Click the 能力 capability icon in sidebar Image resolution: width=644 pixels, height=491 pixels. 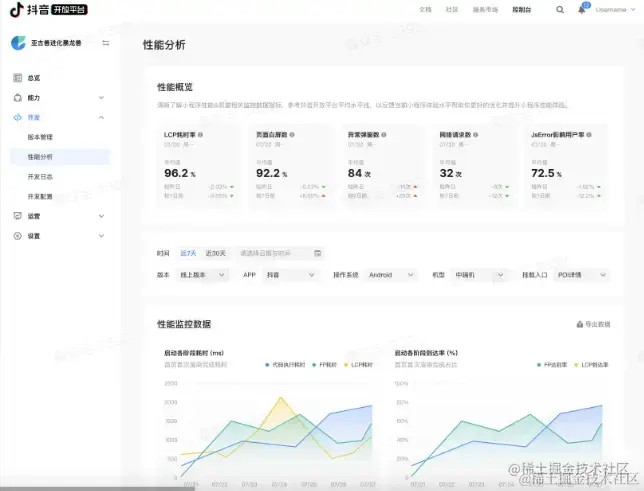(17, 98)
